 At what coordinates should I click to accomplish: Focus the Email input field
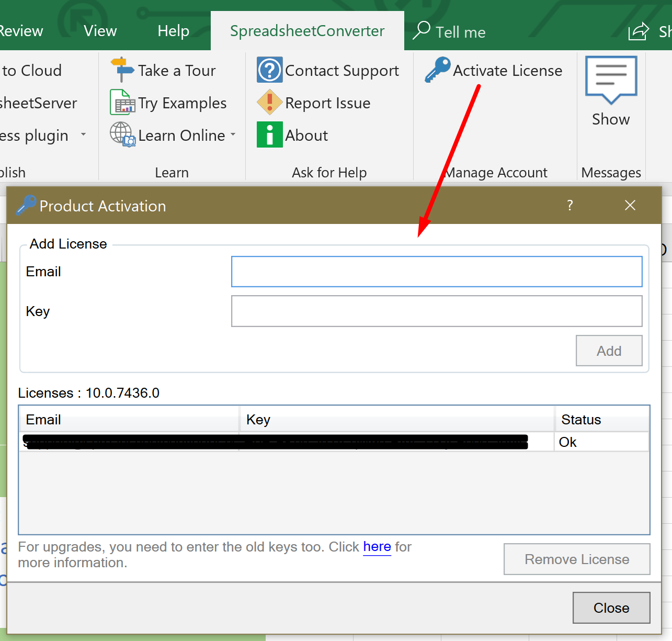coord(437,272)
